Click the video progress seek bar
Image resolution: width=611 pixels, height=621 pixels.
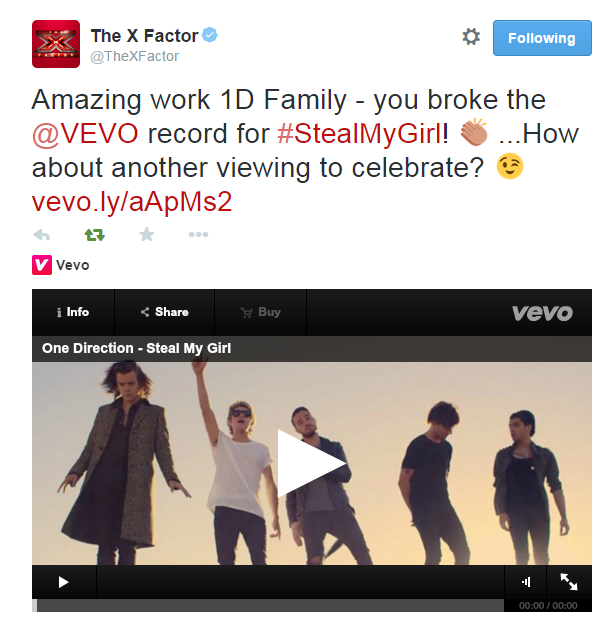pos(268,605)
